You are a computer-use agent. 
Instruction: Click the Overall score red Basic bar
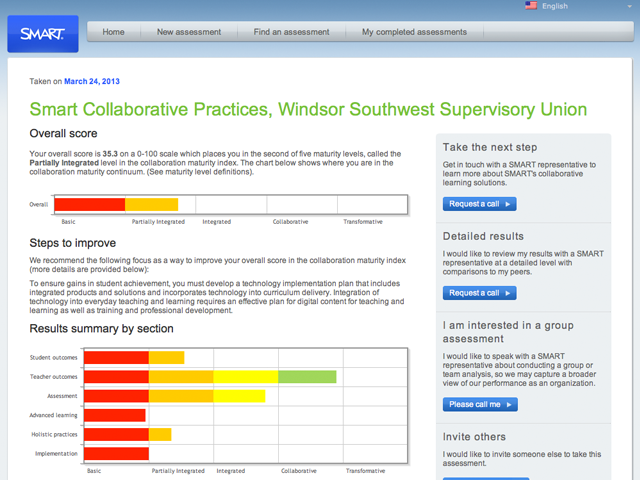pyautogui.click(x=90, y=204)
